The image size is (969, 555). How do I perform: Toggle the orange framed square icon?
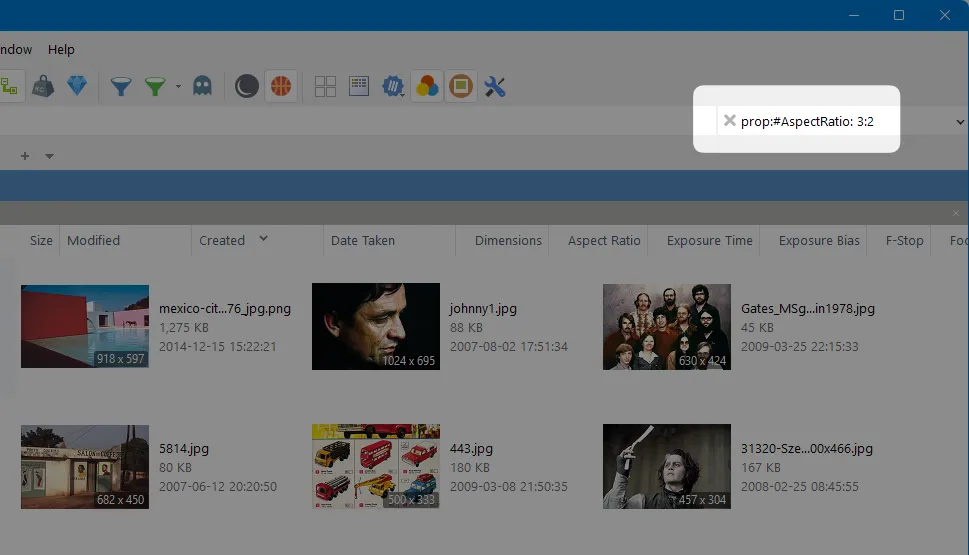point(460,87)
